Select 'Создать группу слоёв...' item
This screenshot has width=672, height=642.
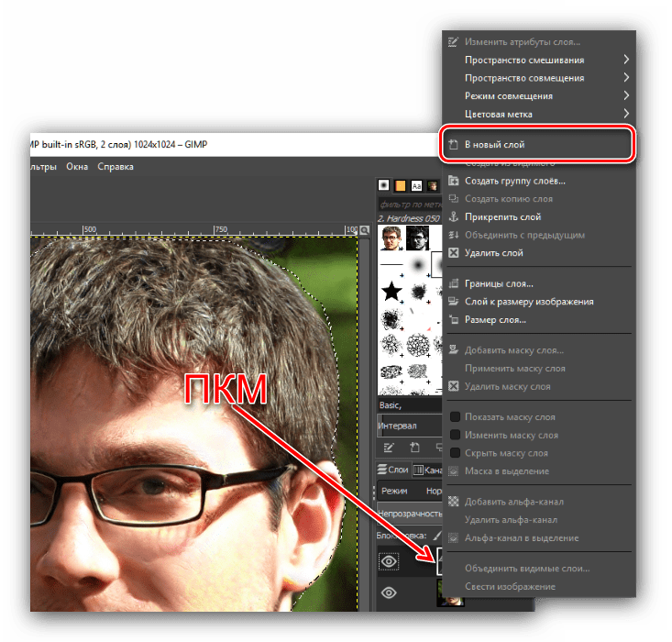coord(537,181)
